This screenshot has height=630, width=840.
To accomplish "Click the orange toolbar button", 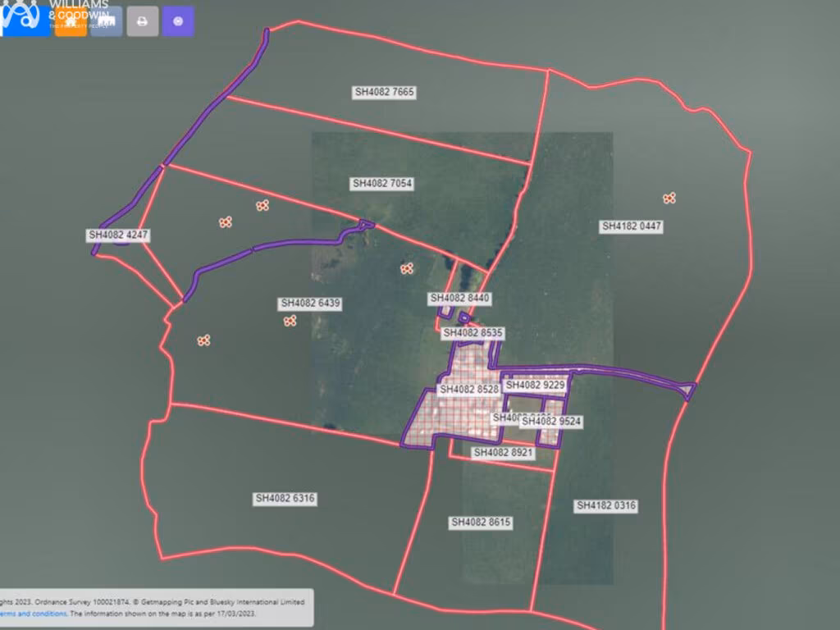I will [71, 21].
